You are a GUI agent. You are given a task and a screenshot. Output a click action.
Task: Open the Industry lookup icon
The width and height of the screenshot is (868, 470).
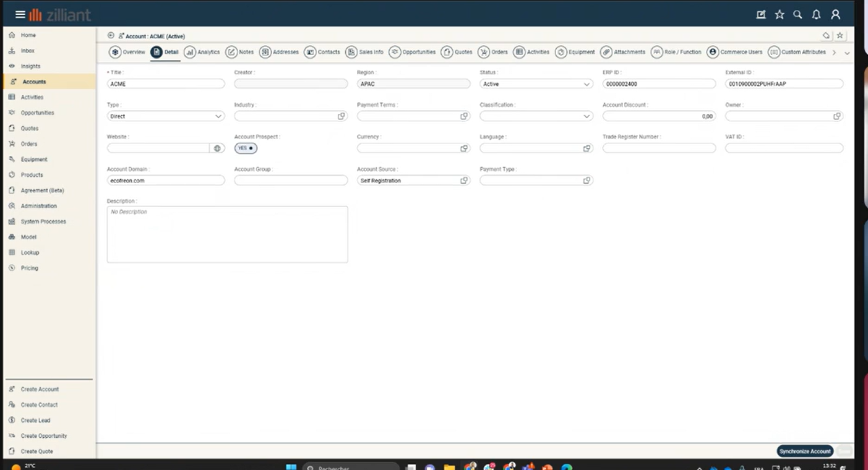(x=341, y=116)
